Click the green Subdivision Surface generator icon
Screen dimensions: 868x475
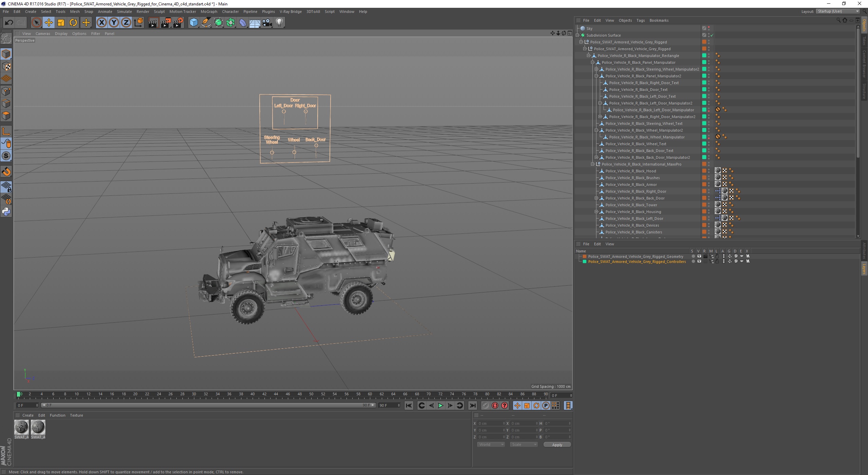pyautogui.click(x=219, y=23)
